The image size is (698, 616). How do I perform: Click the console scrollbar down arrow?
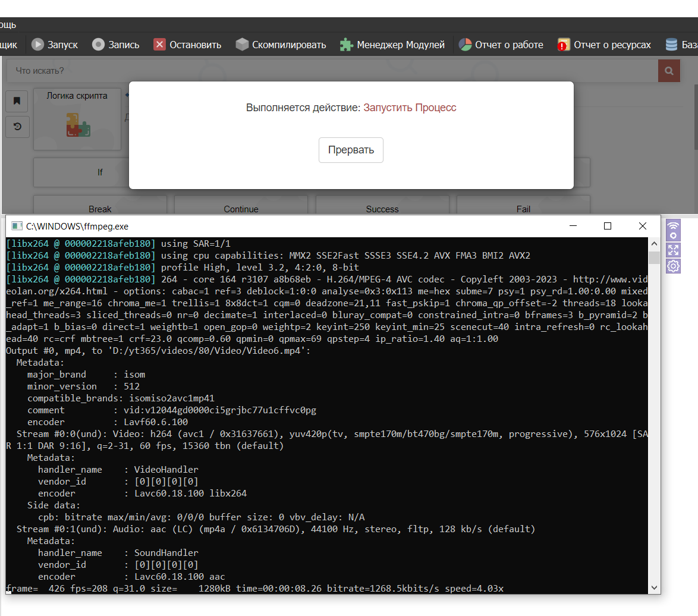tap(654, 587)
